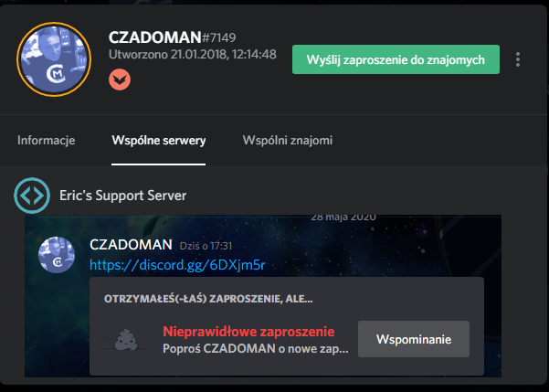Click Wyślij zaproszenie do znajomych button
The height and width of the screenshot is (392, 549).
coord(396,59)
